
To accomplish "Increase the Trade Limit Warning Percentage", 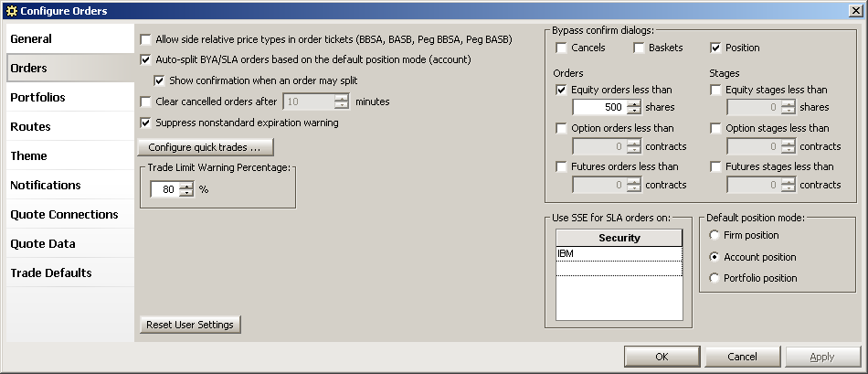I will pos(186,186).
